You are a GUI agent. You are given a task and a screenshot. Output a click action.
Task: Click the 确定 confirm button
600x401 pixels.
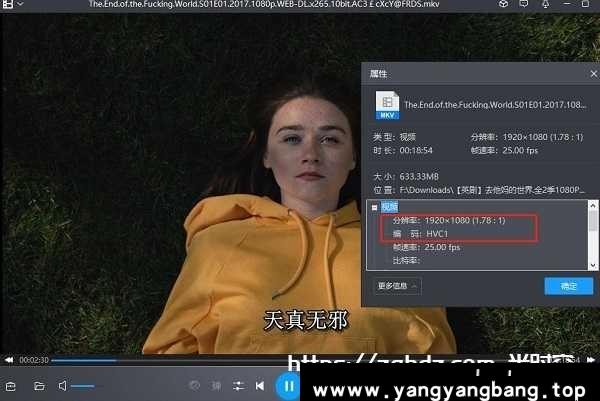[x=569, y=286]
